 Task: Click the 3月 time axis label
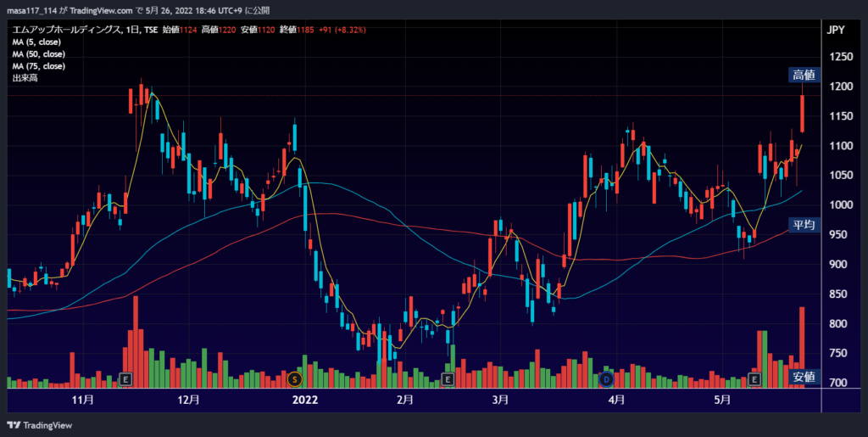(500, 400)
